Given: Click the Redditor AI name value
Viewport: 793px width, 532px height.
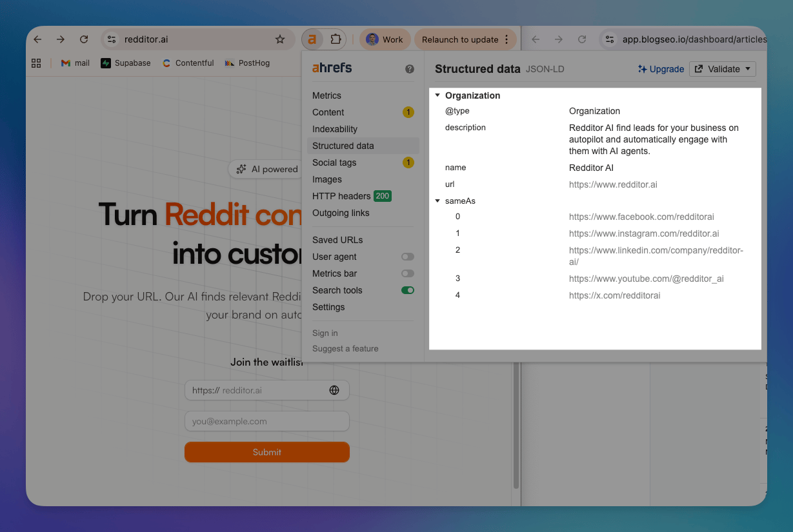Looking at the screenshot, I should tap(591, 168).
